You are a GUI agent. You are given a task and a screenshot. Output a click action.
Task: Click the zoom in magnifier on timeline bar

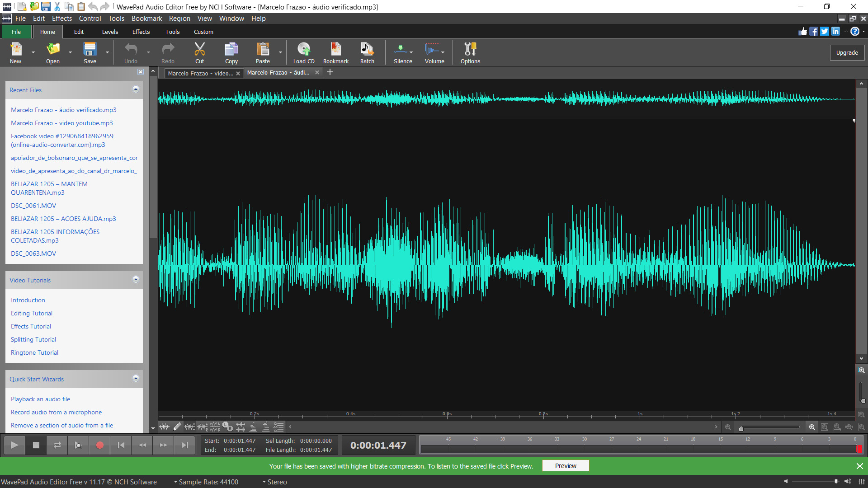pyautogui.click(x=812, y=427)
